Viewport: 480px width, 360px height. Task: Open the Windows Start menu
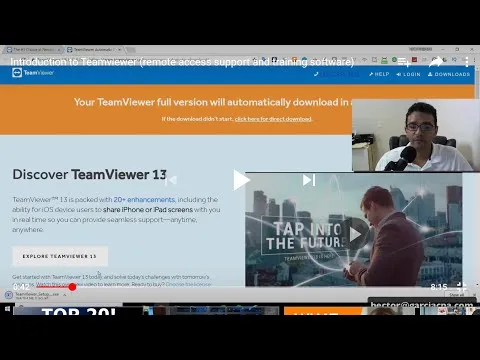(x=7, y=309)
